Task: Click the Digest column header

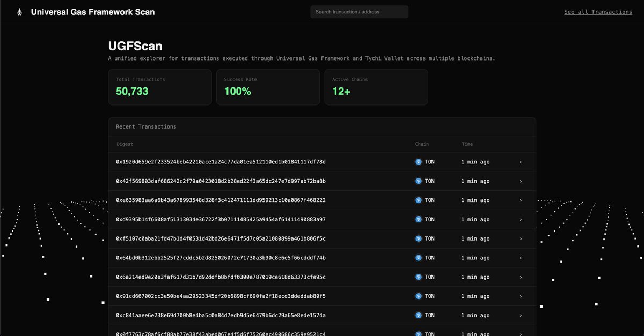Action: [x=125, y=144]
